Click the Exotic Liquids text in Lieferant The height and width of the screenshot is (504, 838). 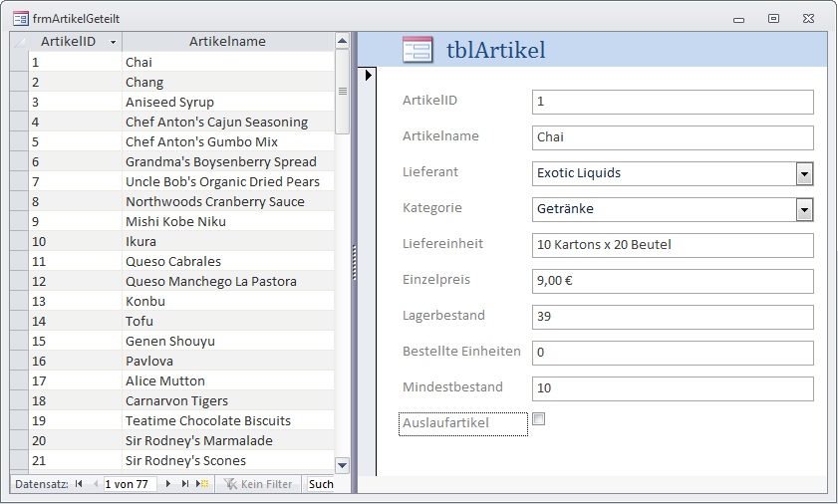point(579,173)
